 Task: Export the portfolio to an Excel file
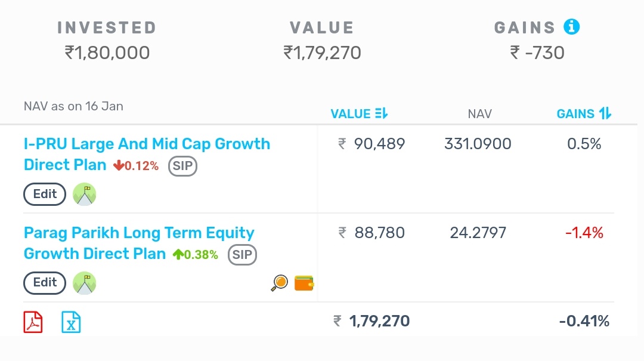(x=71, y=322)
